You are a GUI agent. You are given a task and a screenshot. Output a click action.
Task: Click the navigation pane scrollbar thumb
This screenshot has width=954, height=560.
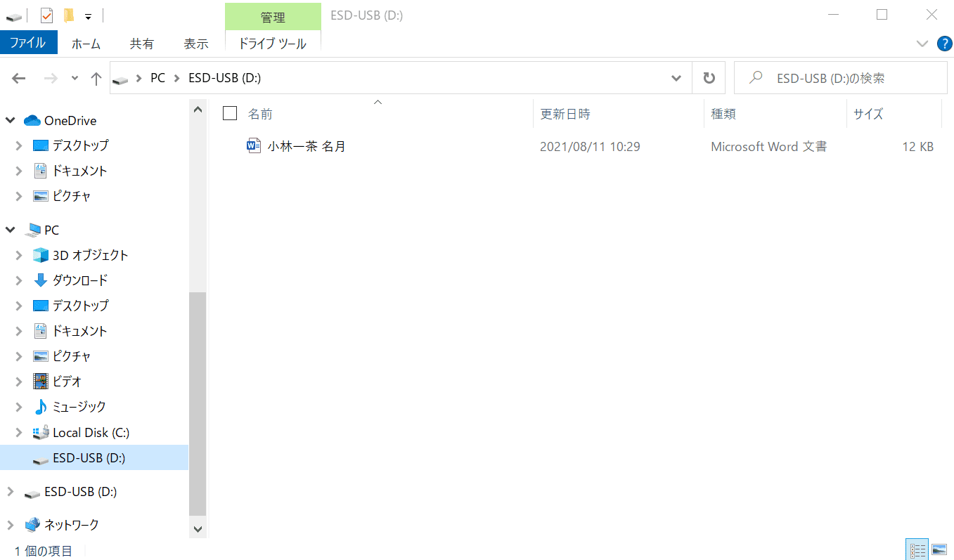[x=198, y=403]
